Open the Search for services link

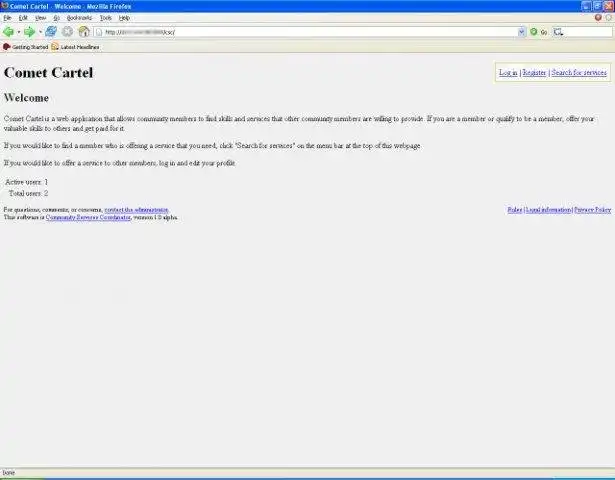[x=579, y=73]
